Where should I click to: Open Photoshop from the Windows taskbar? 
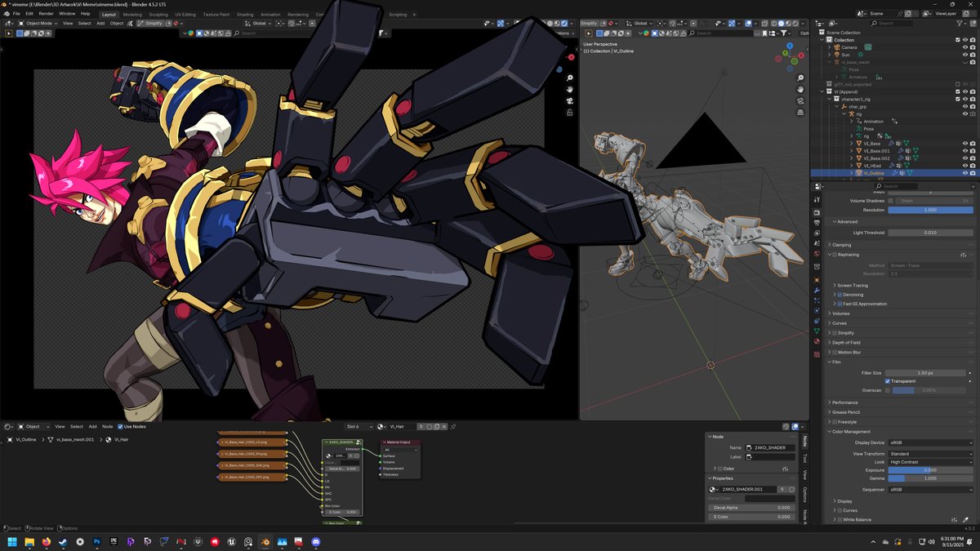tap(96, 541)
